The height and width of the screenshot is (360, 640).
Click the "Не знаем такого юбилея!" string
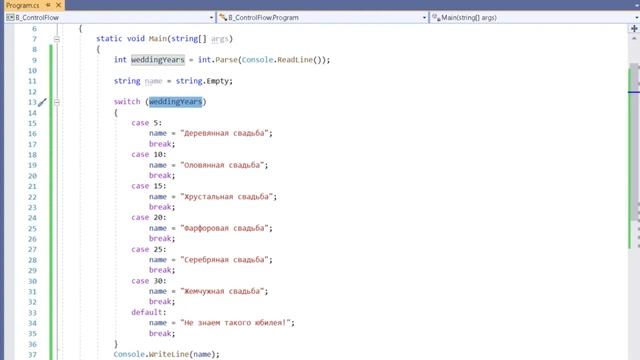pyautogui.click(x=235, y=322)
